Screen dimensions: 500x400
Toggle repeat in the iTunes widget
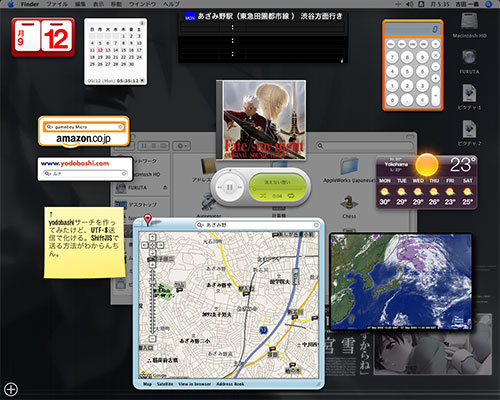(291, 196)
